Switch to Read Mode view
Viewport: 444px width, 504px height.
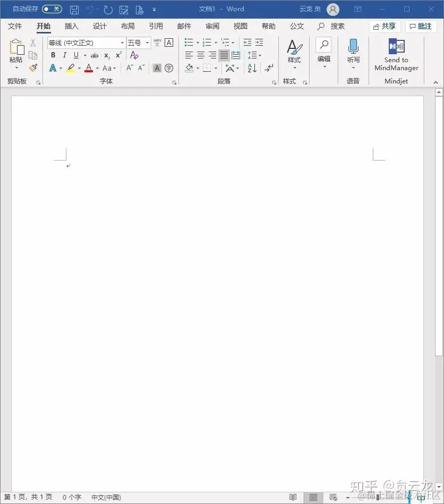tap(293, 497)
